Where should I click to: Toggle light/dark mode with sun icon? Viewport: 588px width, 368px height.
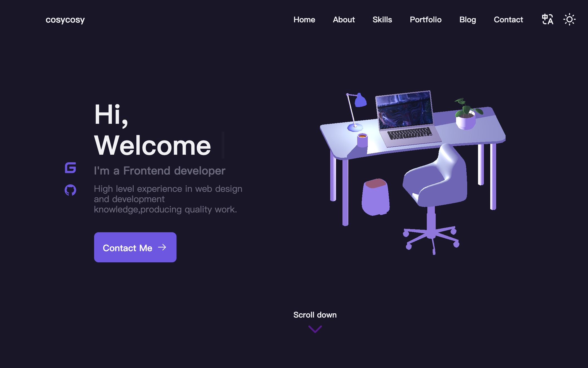[569, 20]
